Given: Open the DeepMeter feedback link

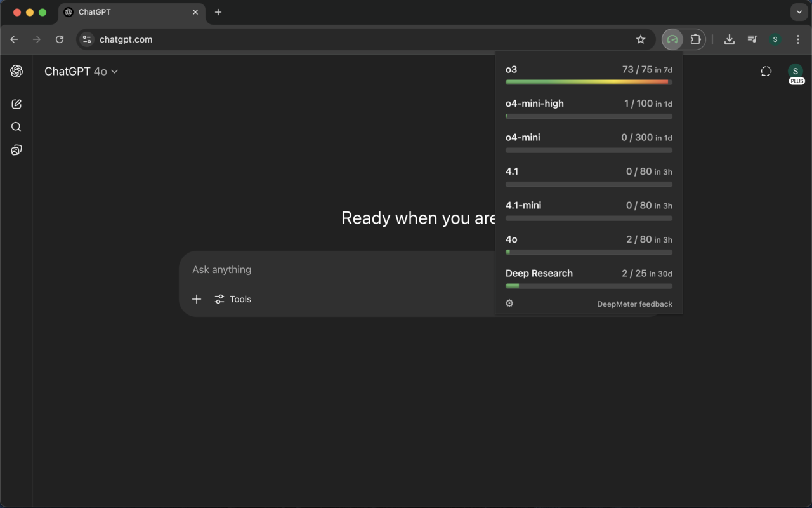Looking at the screenshot, I should click(634, 304).
